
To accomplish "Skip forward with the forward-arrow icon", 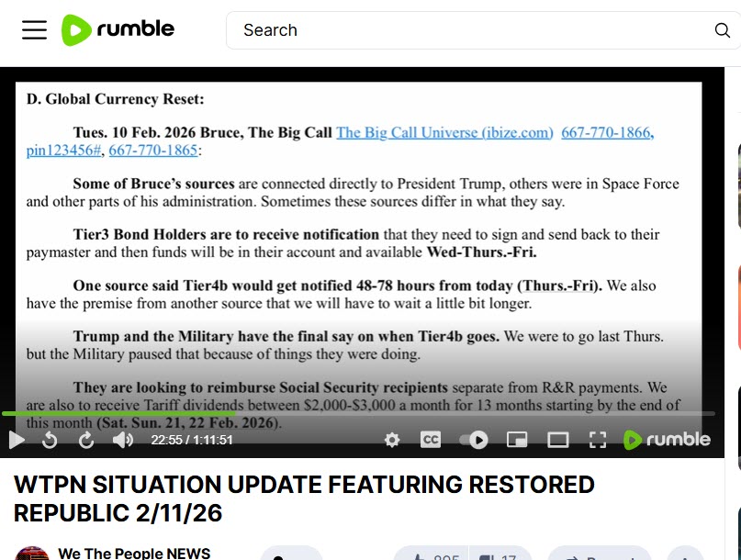I will 86,440.
